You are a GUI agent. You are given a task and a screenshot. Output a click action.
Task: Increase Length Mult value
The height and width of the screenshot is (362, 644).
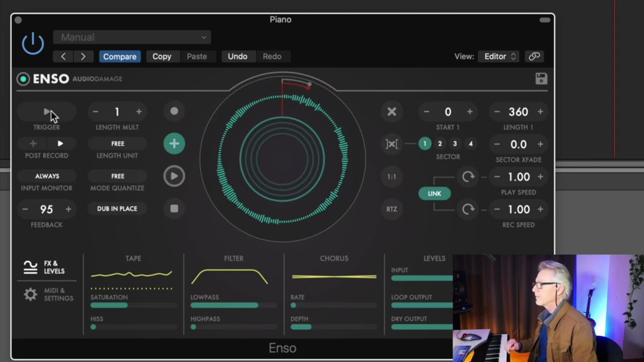coord(139,112)
